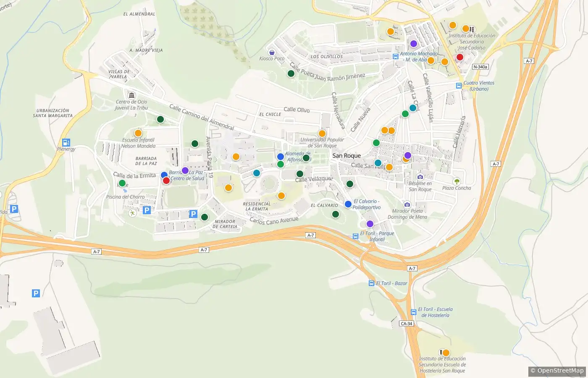Click the Mirador Poeta Domingo de Mena camera icon
The height and width of the screenshot is (378, 588).
click(x=407, y=205)
